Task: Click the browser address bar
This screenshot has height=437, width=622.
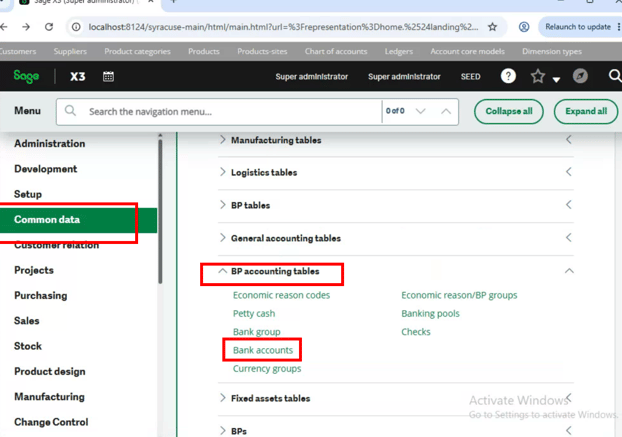Action: point(284,27)
